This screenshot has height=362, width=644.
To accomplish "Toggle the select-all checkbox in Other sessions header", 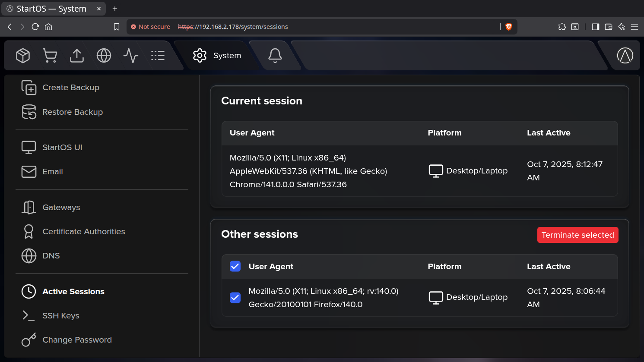I will coord(235,266).
